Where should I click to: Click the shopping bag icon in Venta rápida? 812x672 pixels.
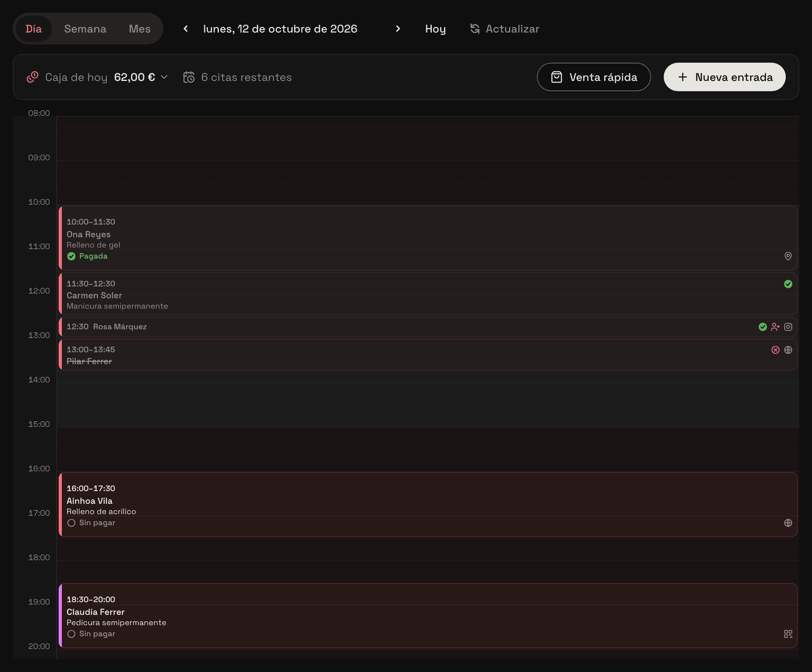[x=557, y=77]
